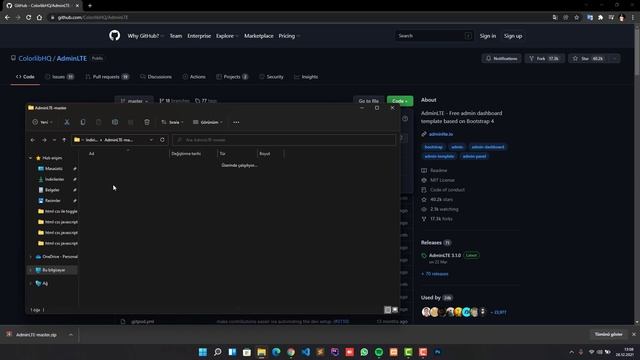Go back in File Explorer navigation

(x=33, y=140)
